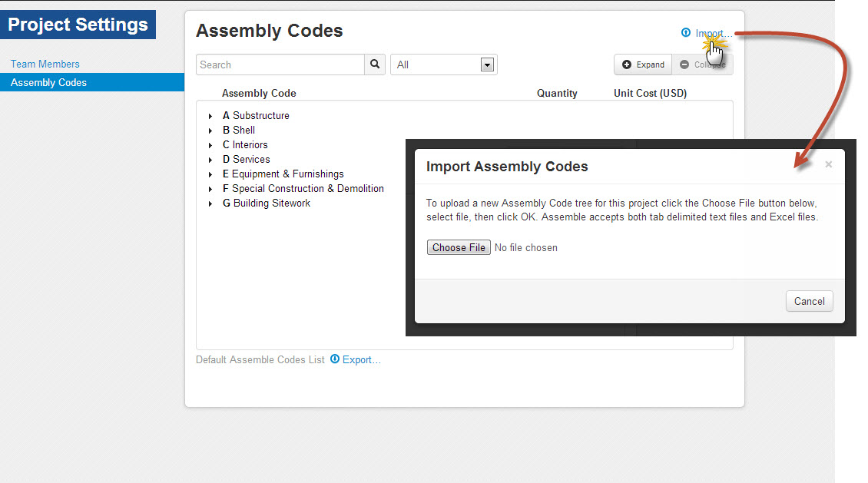868x483 pixels.
Task: Click the Export icon below the list
Action: [x=335, y=359]
